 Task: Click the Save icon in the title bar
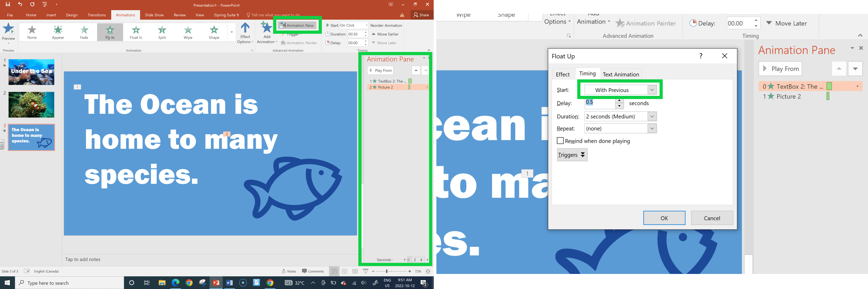[8, 5]
